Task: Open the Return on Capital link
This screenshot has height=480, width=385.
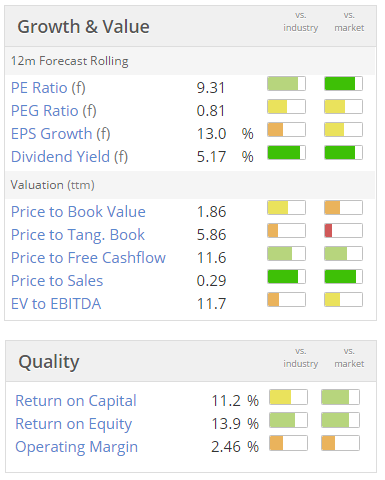Action: (x=76, y=401)
